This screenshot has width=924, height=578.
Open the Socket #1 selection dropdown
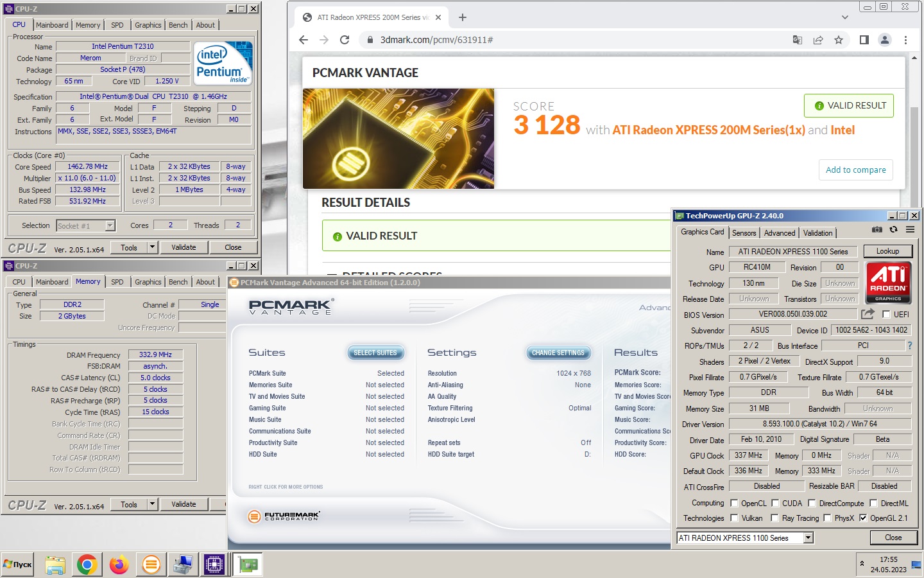pyautogui.click(x=110, y=225)
